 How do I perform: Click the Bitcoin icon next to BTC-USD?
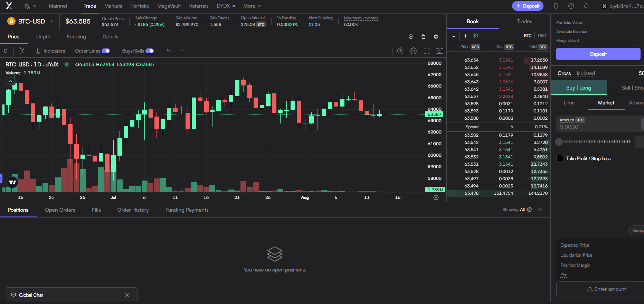point(11,21)
